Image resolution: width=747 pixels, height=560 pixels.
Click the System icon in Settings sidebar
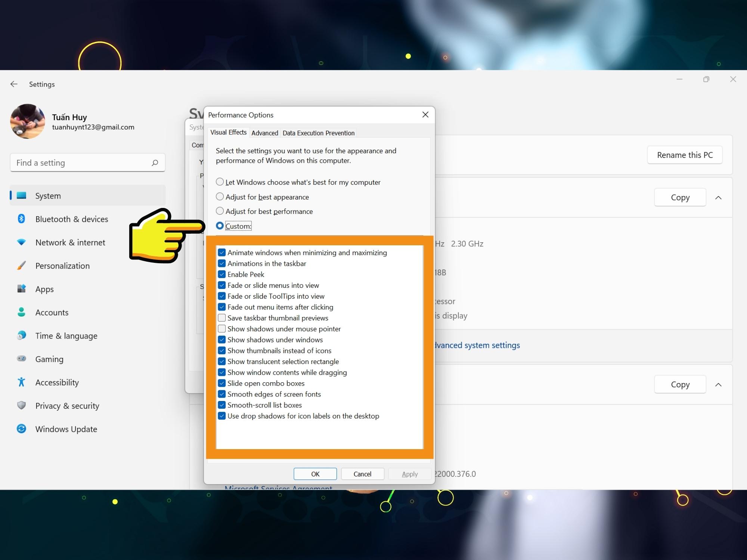tap(22, 195)
